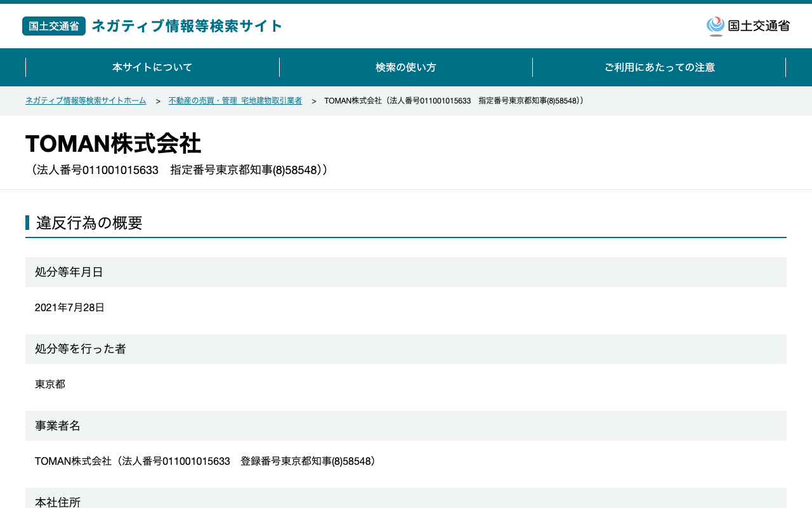Click the 国土交通省 logo at top right

point(748,26)
